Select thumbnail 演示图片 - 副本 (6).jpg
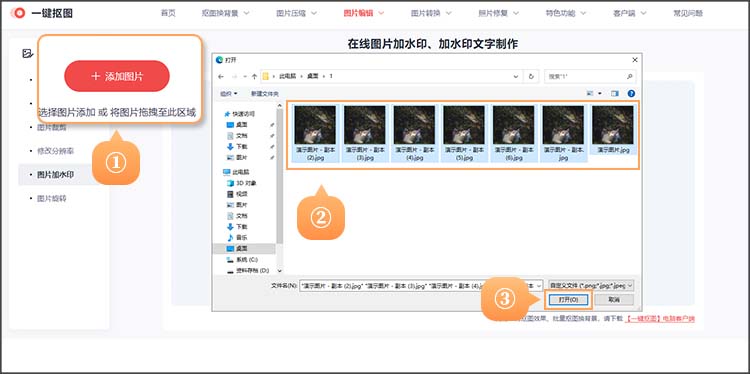 [513, 133]
